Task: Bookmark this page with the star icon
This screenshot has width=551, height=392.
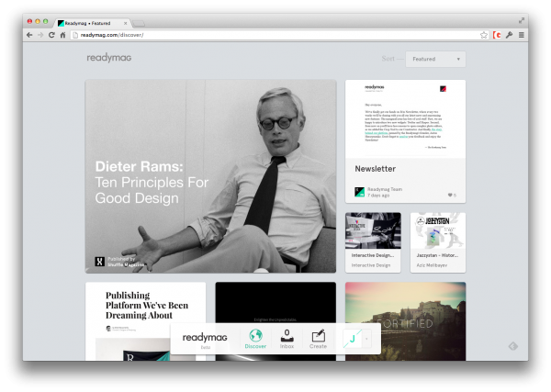Action: (x=484, y=35)
